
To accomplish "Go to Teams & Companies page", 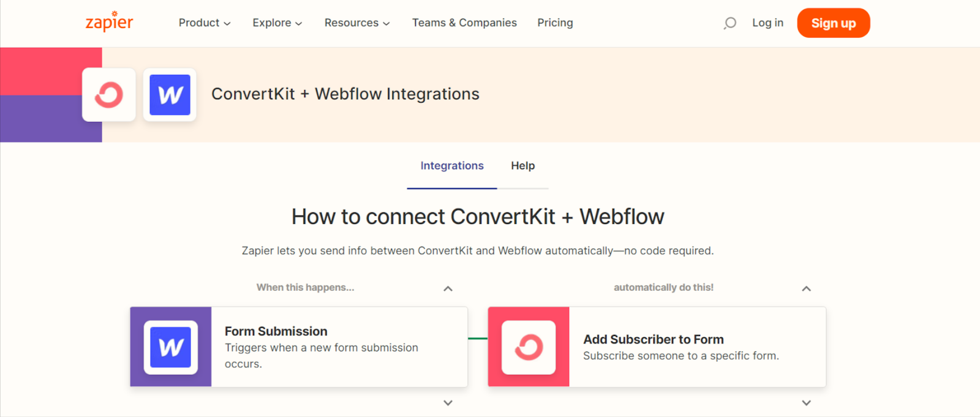I will tap(464, 23).
